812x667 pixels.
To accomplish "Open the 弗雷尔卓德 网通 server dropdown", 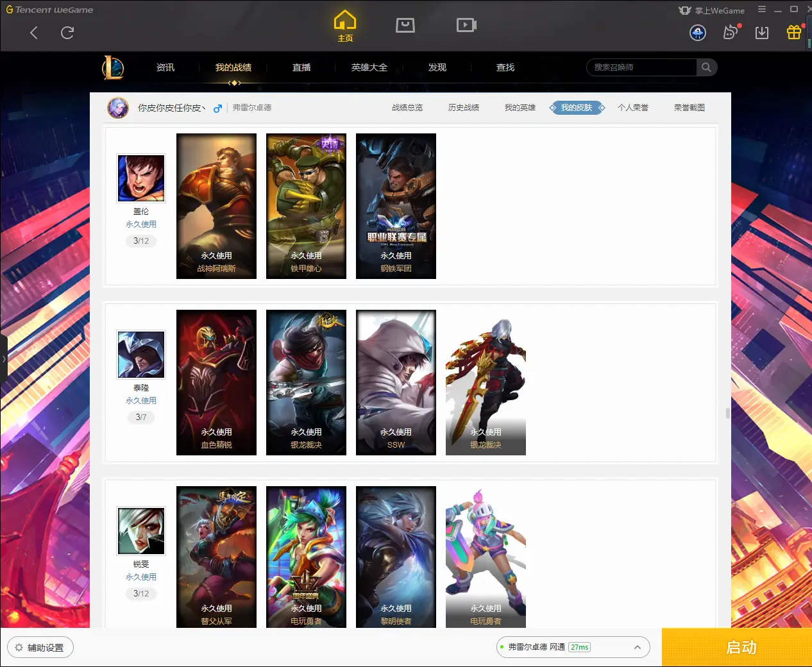I will click(573, 647).
